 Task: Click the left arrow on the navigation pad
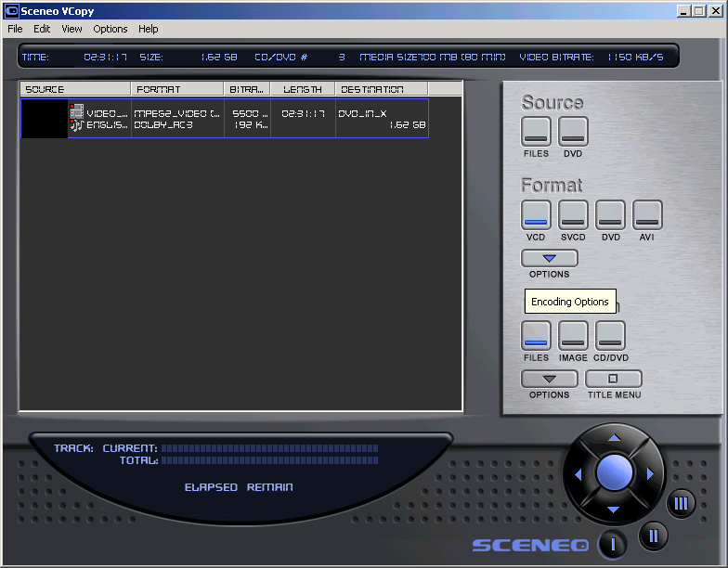(x=578, y=474)
